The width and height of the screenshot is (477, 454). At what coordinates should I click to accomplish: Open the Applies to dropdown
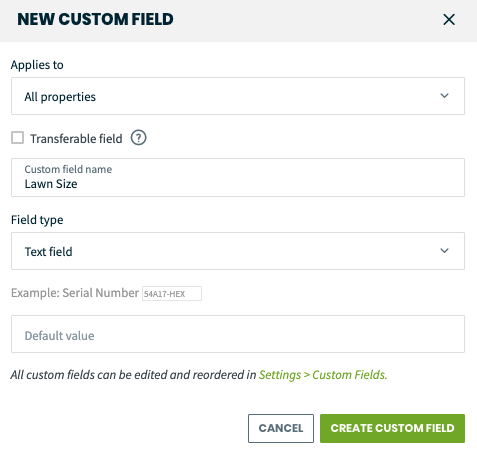click(238, 96)
